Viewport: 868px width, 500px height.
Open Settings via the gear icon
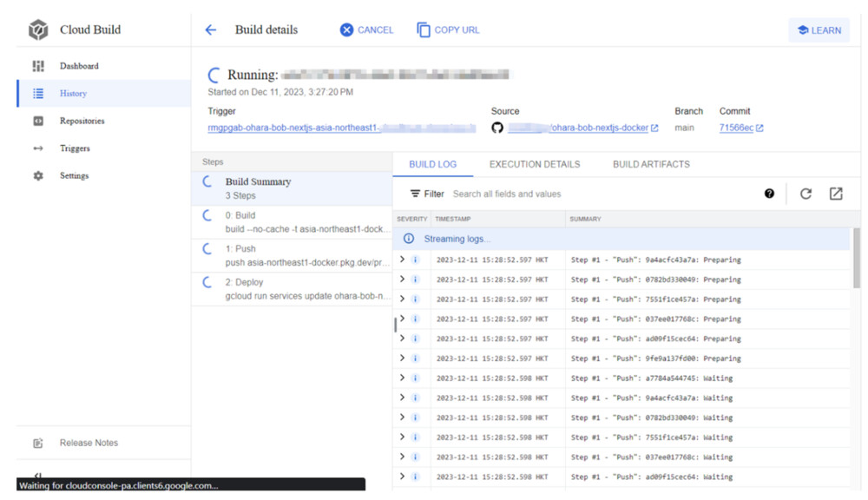click(x=38, y=175)
